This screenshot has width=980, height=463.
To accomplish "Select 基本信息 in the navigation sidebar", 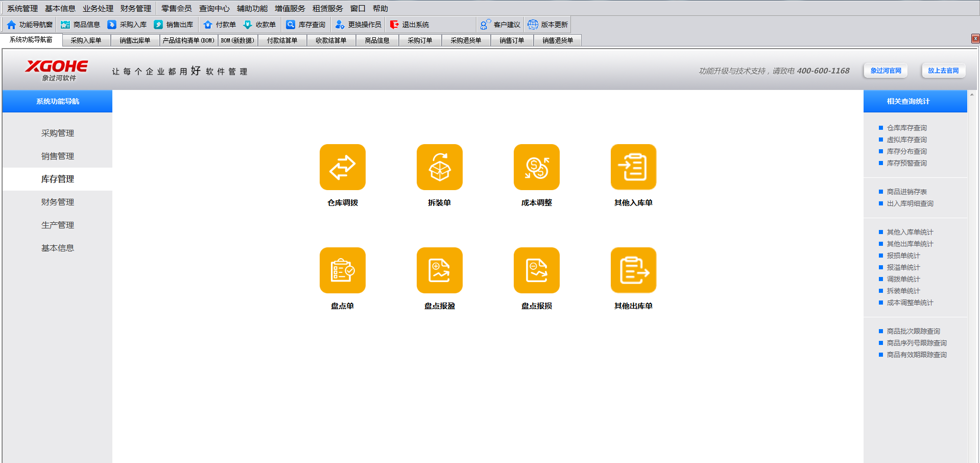I will [57, 248].
